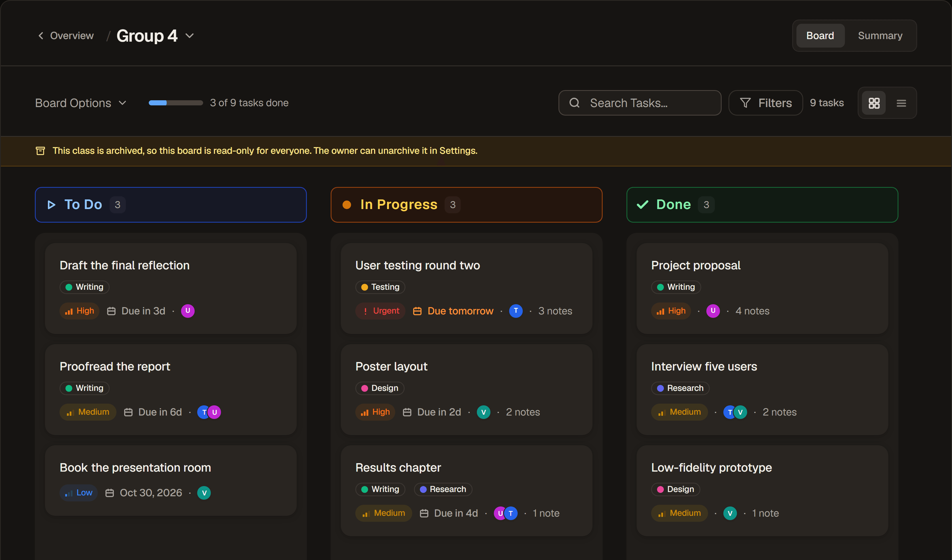Click the Research tag on Results chapter

point(443,489)
